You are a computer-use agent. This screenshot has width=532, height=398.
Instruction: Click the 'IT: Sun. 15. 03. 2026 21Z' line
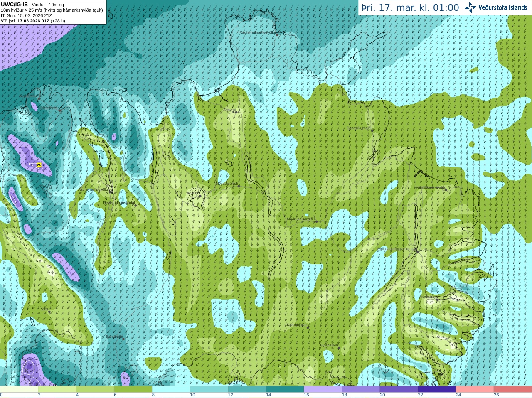tap(27, 15)
